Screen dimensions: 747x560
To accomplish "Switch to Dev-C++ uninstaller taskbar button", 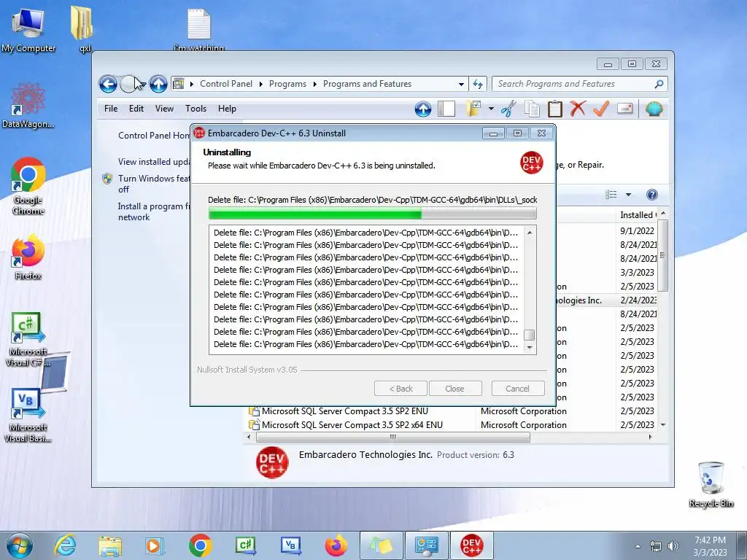I will [471, 545].
